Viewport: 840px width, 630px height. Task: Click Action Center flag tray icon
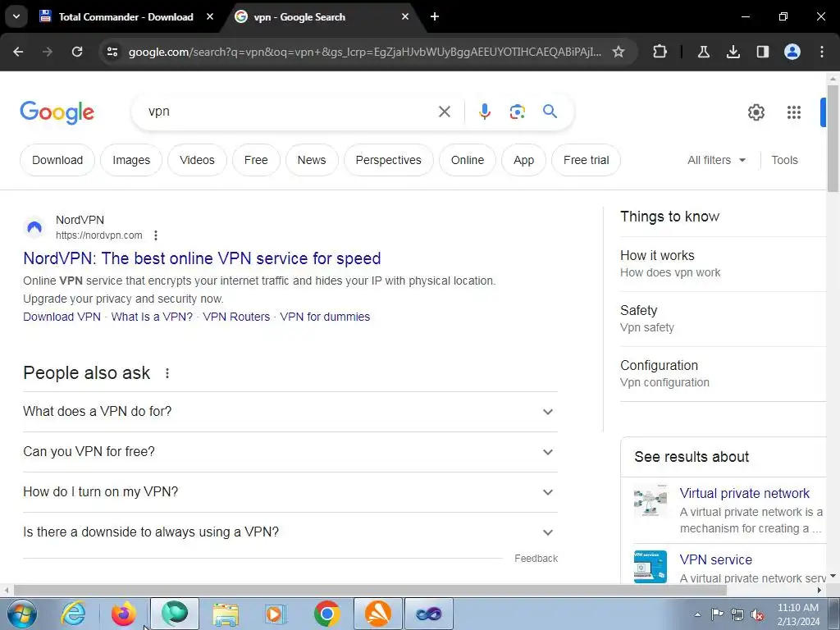[717, 614]
